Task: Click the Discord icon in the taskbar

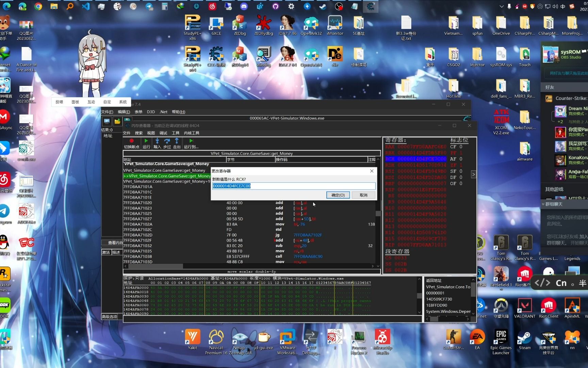Action: 244,6
